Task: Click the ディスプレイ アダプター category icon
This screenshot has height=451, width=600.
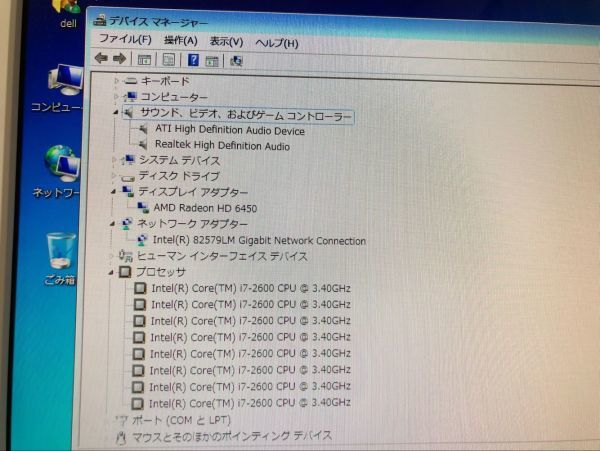Action: tap(127, 192)
